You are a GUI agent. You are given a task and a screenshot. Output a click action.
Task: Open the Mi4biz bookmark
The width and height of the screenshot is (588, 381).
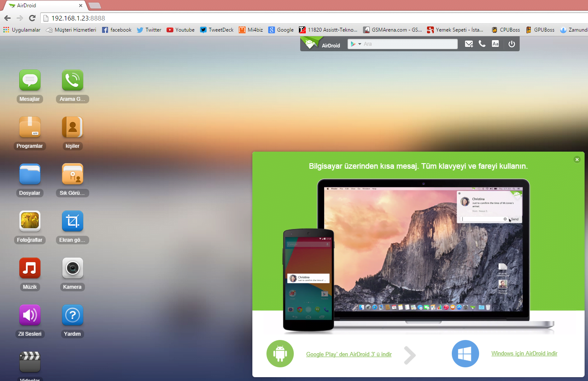coord(251,30)
